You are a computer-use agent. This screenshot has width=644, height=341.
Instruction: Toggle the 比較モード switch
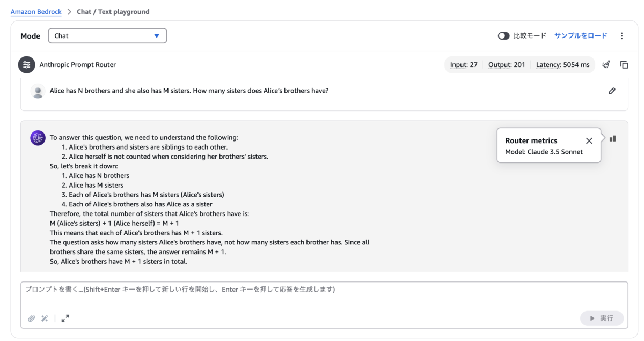click(x=503, y=36)
